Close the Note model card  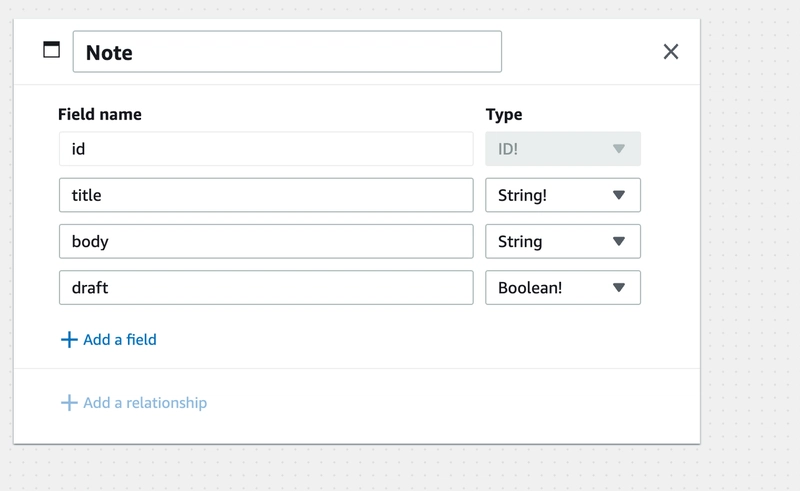tap(670, 52)
